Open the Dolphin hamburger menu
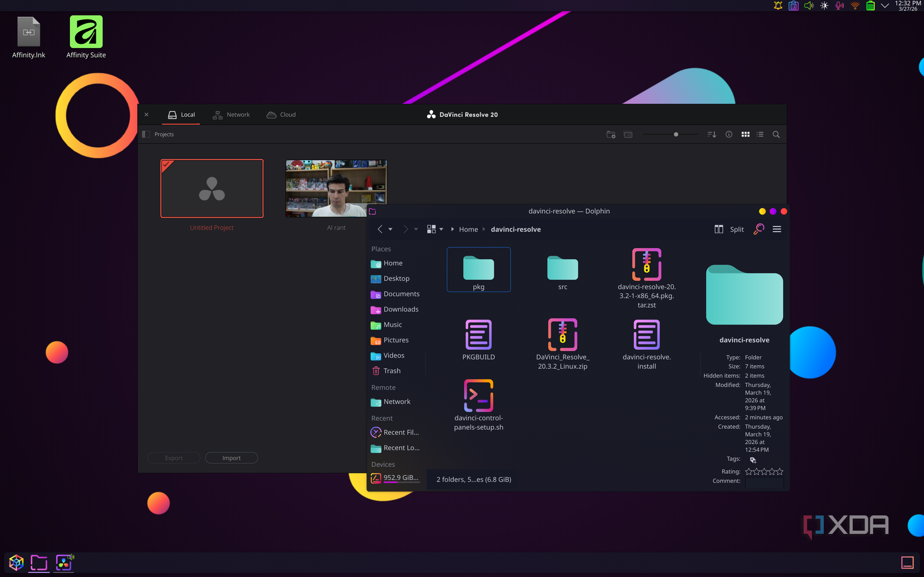 777,229
